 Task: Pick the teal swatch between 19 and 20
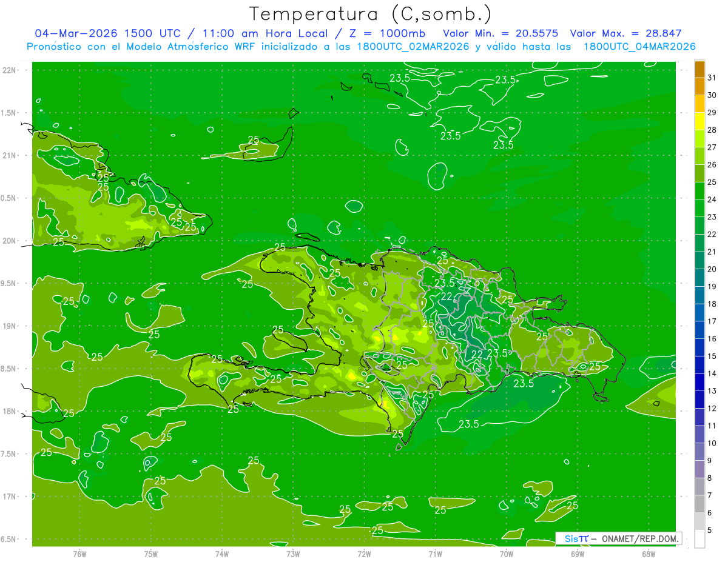pyautogui.click(x=699, y=278)
